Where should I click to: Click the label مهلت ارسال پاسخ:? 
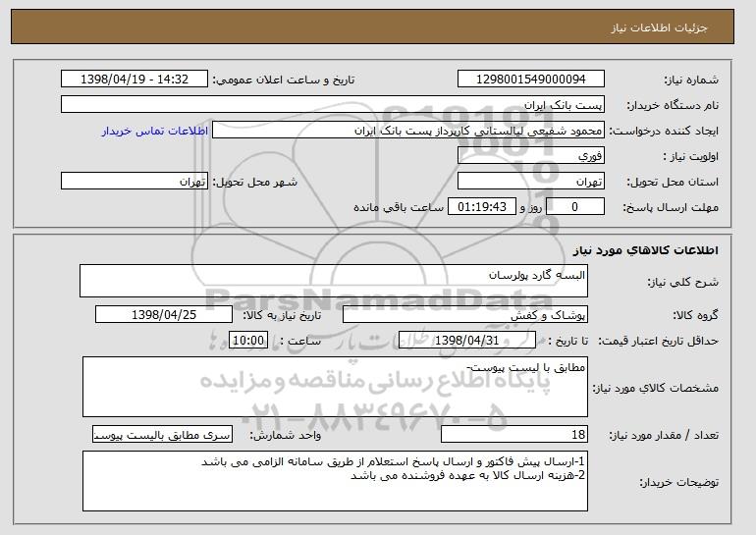point(671,207)
